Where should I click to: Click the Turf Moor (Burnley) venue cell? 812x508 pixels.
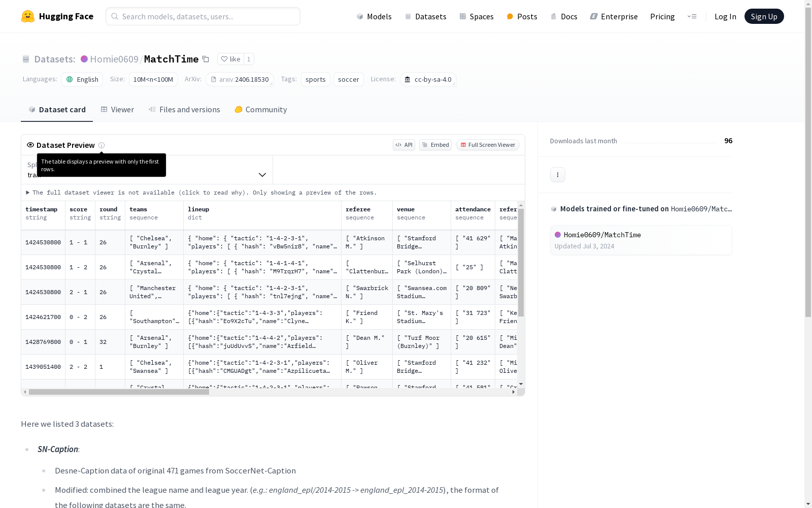[422, 342]
